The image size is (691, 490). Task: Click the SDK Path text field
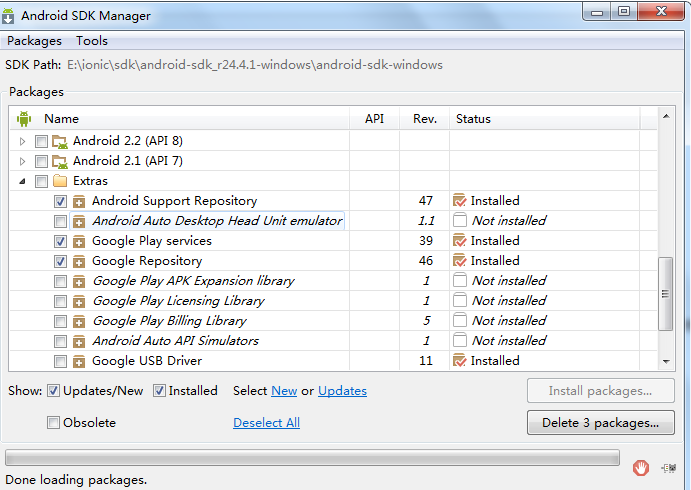click(x=255, y=65)
